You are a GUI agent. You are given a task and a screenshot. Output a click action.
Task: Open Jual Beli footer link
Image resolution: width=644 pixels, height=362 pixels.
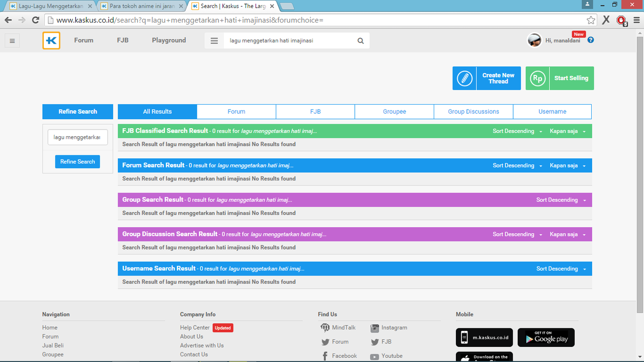coord(53,346)
